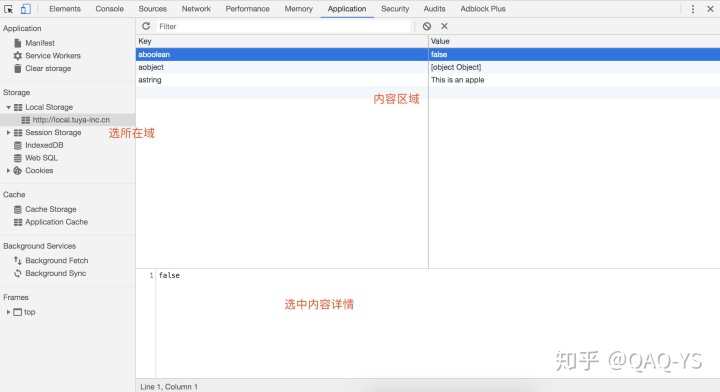Activate the inspect element picker icon

pyautogui.click(x=8, y=9)
